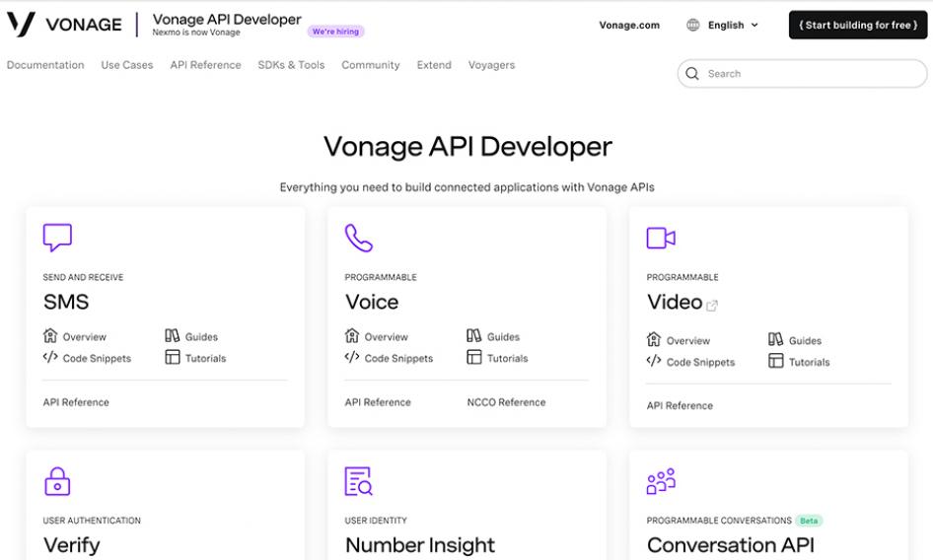The height and width of the screenshot is (560, 933).
Task: Open the Verify heading link
Action: [x=71, y=545]
